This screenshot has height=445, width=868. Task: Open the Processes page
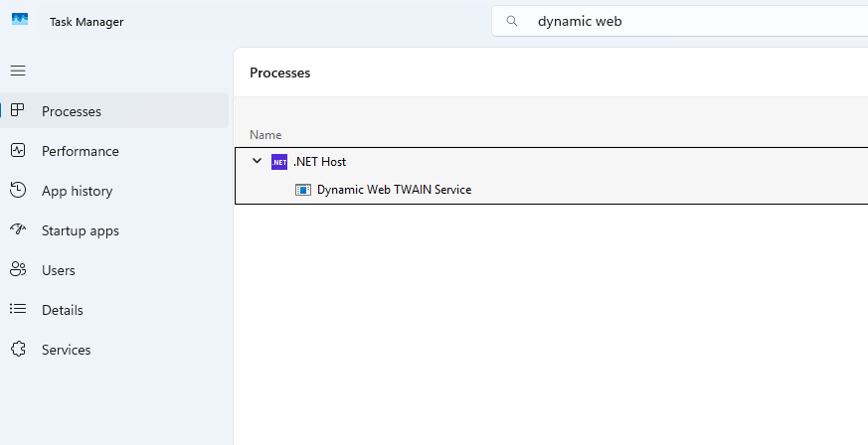114,110
